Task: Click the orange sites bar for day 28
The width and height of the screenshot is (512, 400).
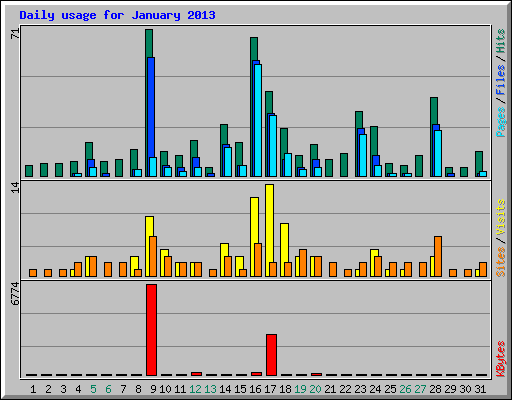Action: coord(438,256)
